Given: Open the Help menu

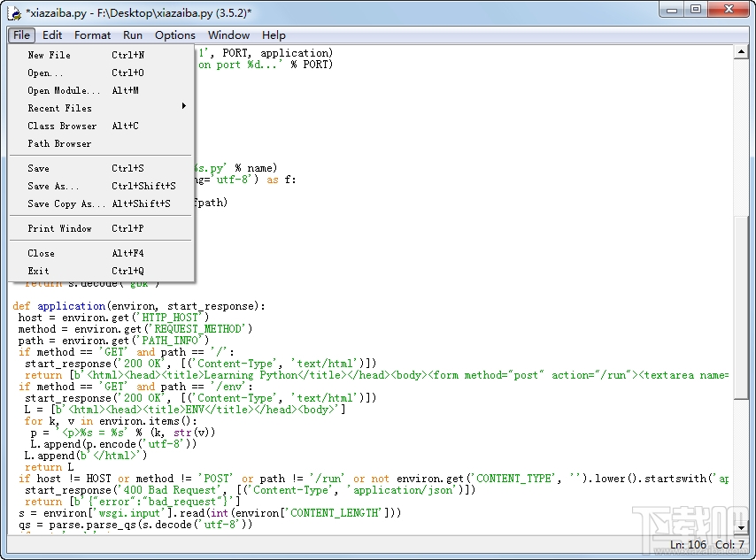Looking at the screenshot, I should coord(274,35).
